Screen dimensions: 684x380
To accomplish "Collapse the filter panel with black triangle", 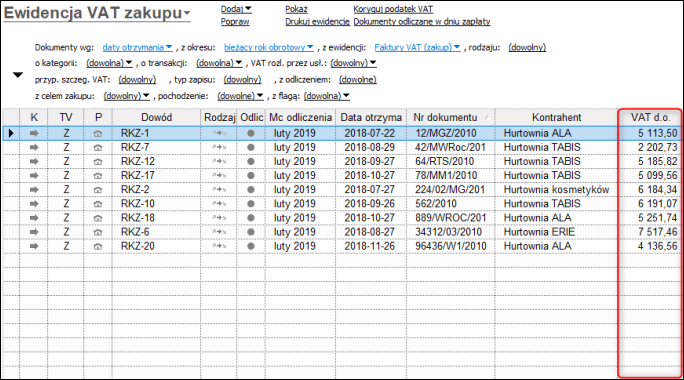I will (x=17, y=75).
